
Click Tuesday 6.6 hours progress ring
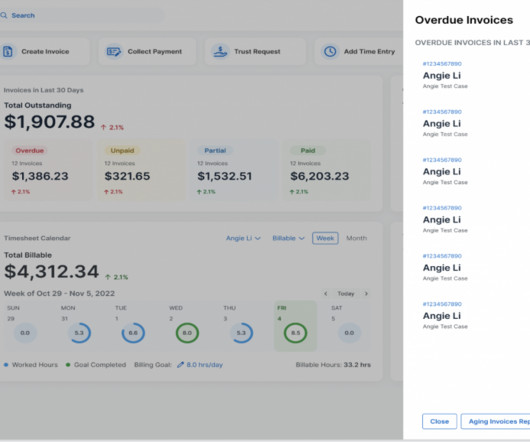click(x=133, y=333)
